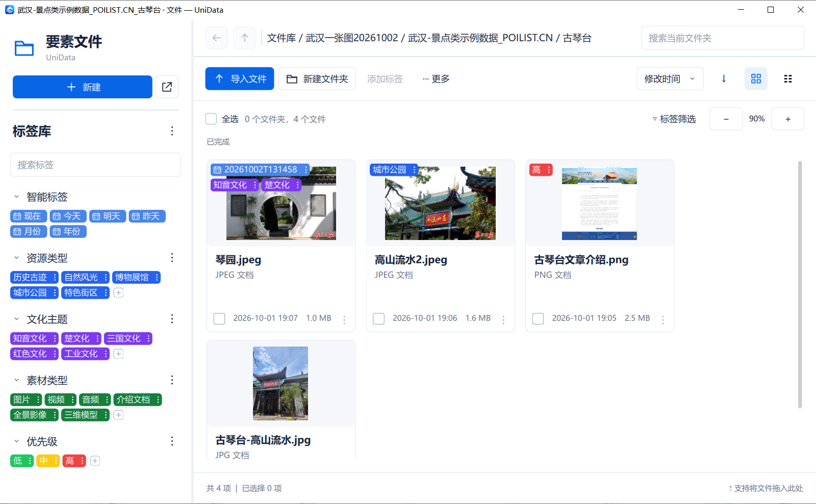
Task: Open 素材类型 group options menu
Action: [172, 380]
